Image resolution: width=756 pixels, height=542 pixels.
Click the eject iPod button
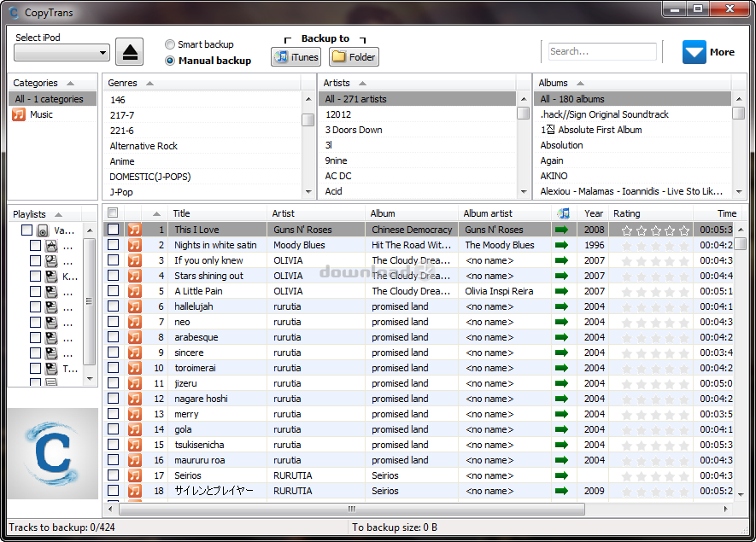pyautogui.click(x=129, y=51)
